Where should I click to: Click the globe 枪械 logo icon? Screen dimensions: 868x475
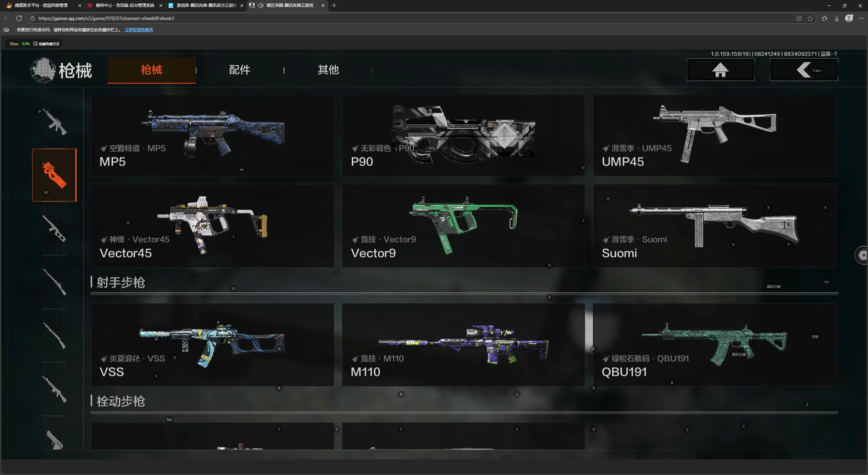coord(43,70)
